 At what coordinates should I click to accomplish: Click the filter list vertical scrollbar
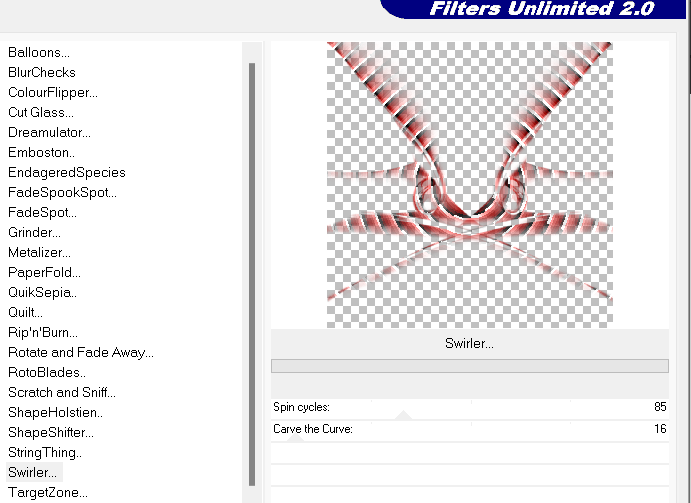tap(252, 270)
